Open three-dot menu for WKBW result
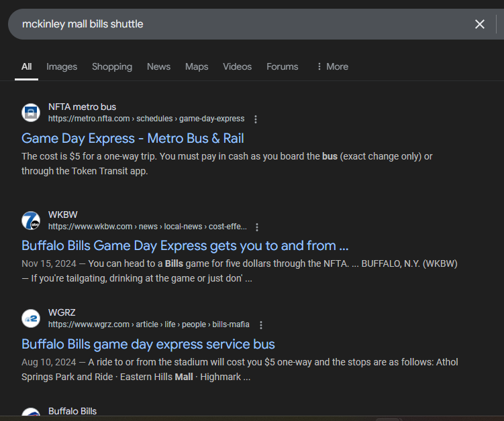This screenshot has height=421, width=504. click(257, 227)
